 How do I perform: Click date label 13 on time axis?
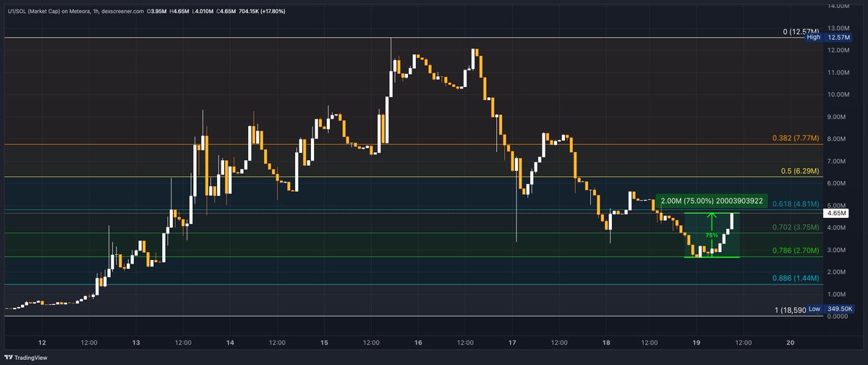(x=136, y=343)
